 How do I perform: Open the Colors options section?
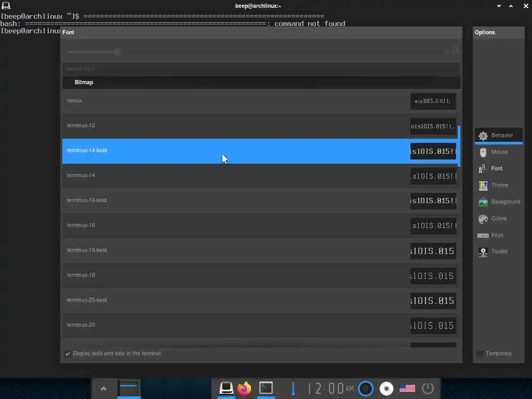point(498,219)
